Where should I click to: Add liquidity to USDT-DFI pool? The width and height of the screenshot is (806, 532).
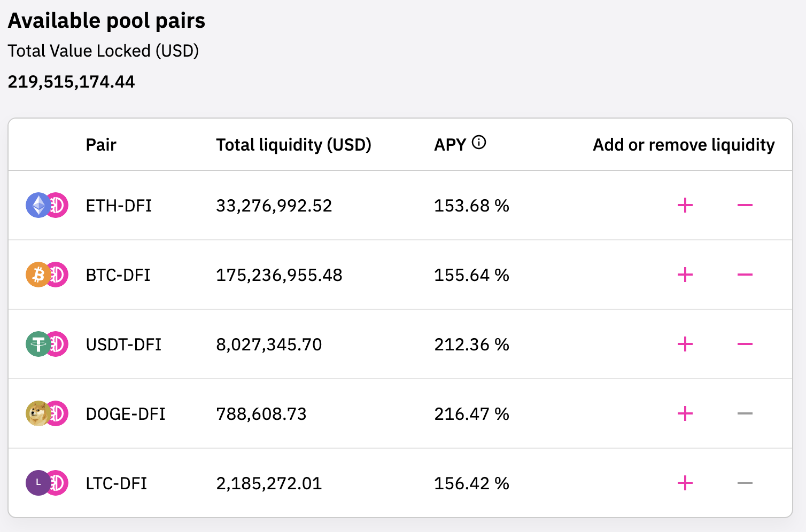coord(685,345)
